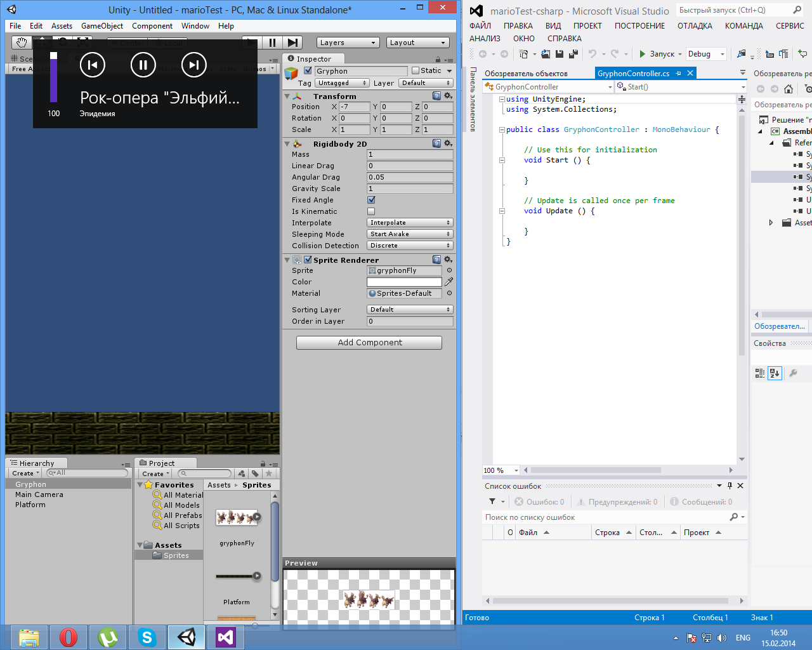Open the Window menu in Unity
Screen dimensions: 812x650
[195, 26]
